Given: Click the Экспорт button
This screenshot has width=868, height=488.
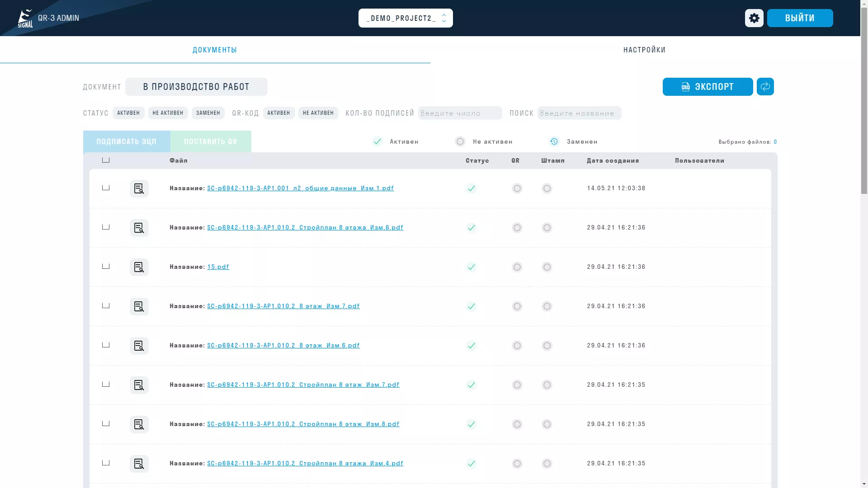Looking at the screenshot, I should click(x=708, y=87).
